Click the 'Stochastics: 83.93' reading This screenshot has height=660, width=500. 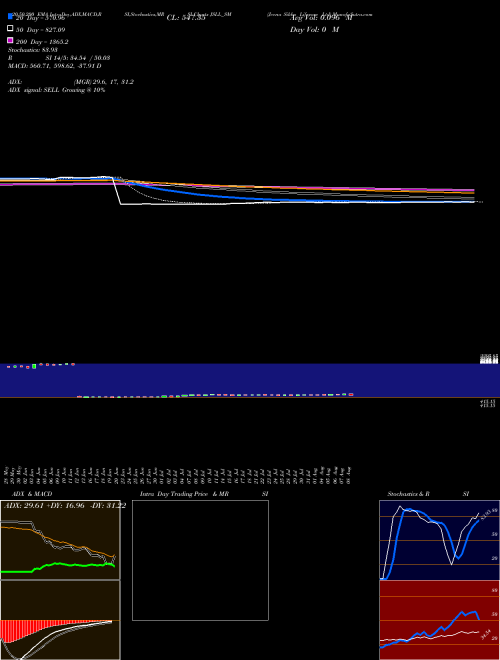pyautogui.click(x=33, y=50)
